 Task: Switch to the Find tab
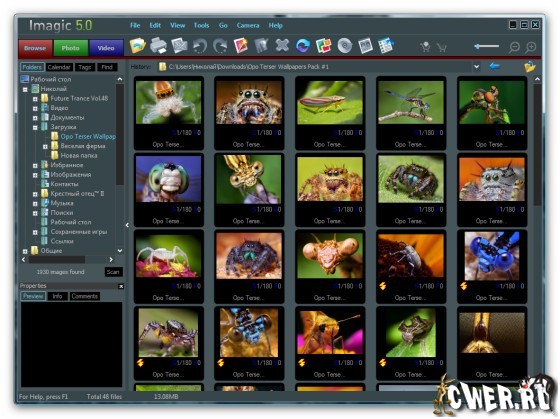tap(107, 67)
